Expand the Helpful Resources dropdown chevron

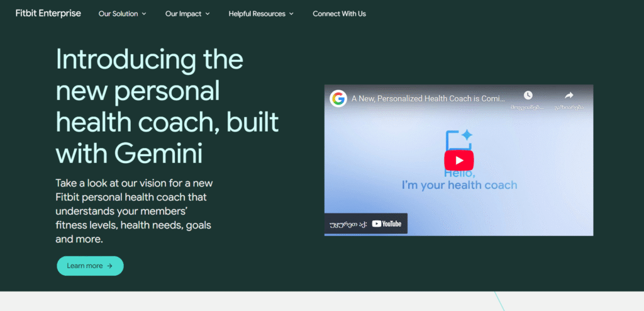(291, 14)
